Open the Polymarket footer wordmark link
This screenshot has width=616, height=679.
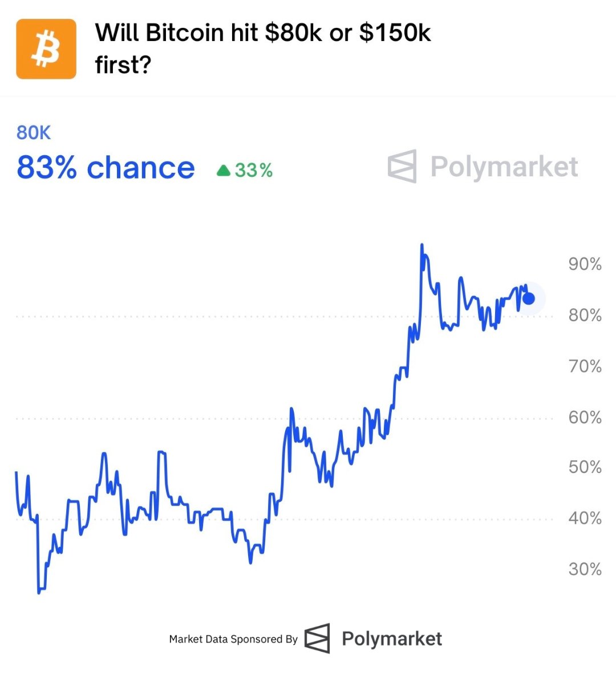(392, 638)
